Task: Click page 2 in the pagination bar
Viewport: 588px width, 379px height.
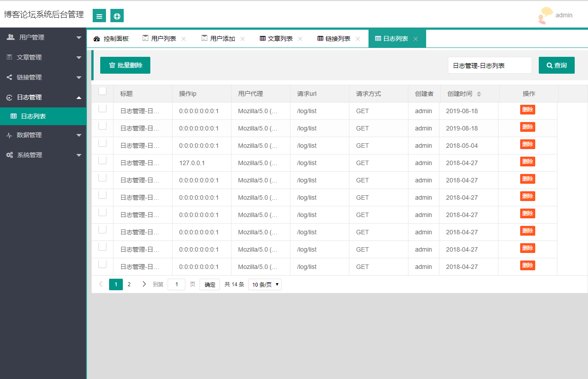Action: pos(129,284)
